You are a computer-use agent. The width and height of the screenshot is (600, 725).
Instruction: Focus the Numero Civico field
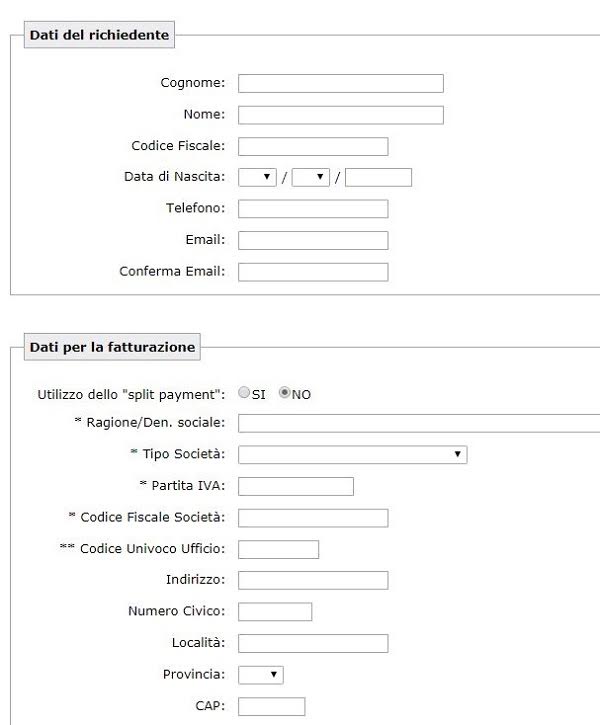275,611
